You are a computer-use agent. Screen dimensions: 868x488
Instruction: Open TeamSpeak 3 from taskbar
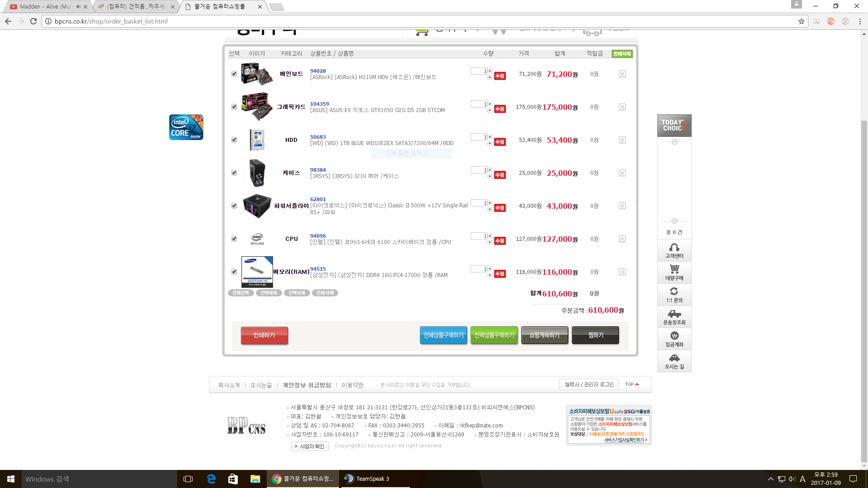pyautogui.click(x=367, y=479)
